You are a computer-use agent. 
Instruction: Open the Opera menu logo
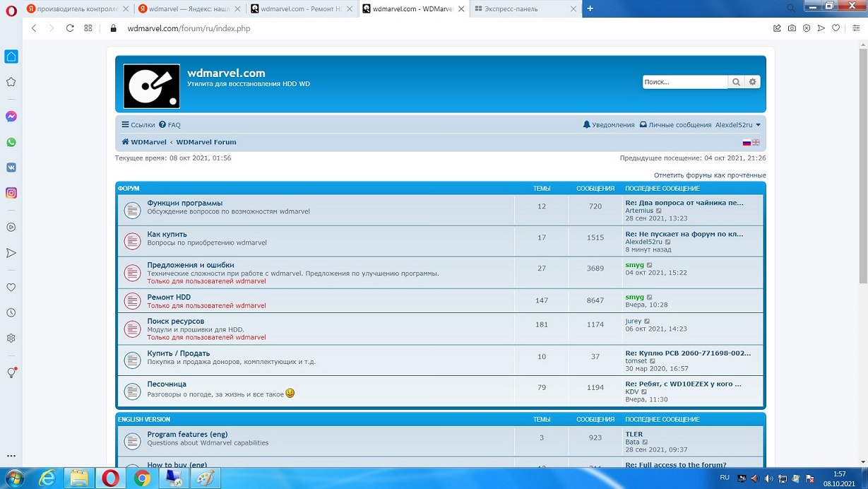(x=11, y=11)
